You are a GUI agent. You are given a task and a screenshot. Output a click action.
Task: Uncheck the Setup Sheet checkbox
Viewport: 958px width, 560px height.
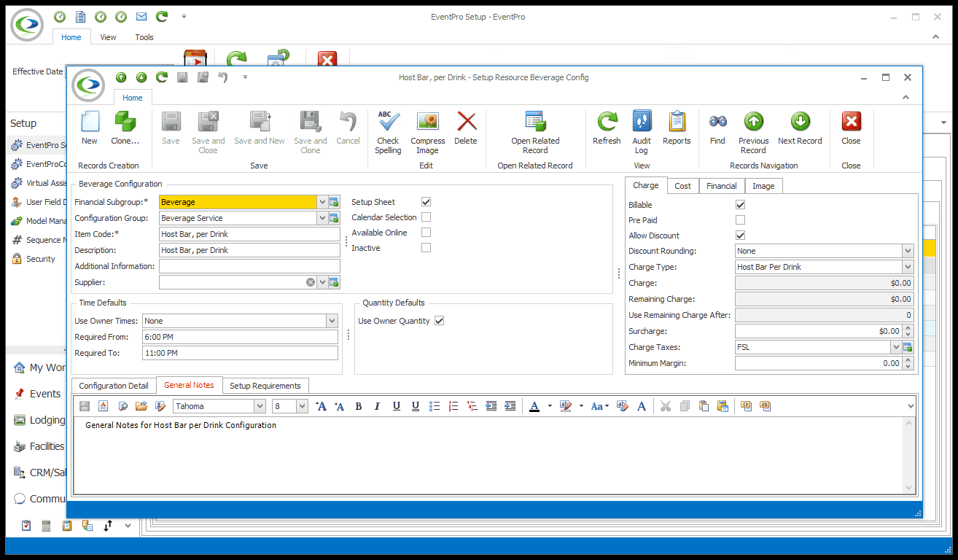pos(427,201)
